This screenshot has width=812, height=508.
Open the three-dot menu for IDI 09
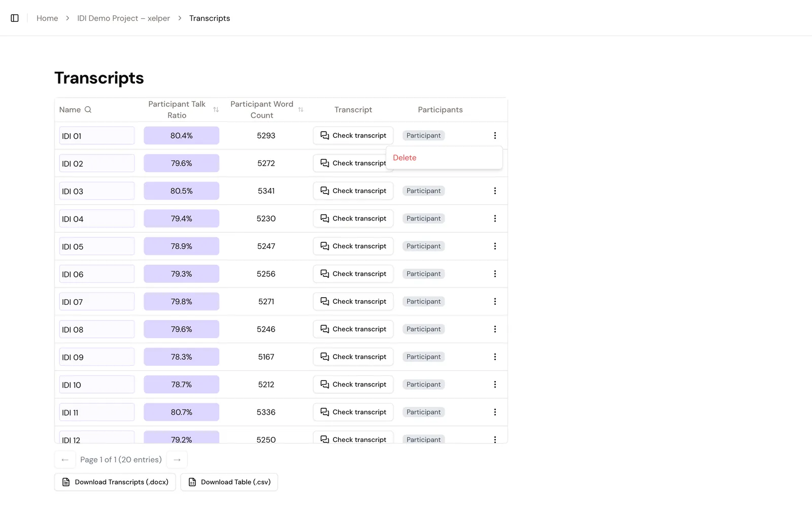pyautogui.click(x=495, y=357)
